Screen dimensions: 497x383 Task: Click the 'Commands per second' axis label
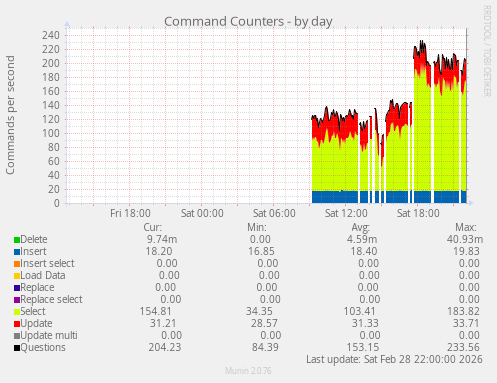[10, 115]
